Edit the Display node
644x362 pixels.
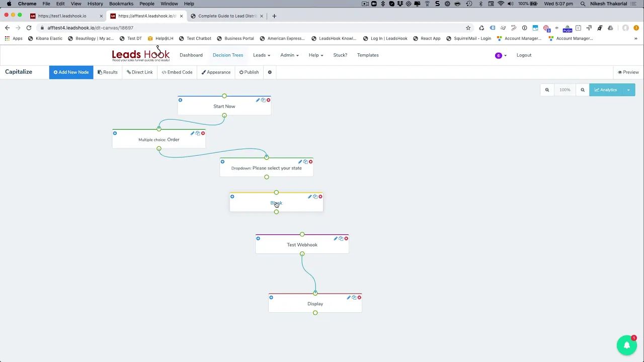349,298
